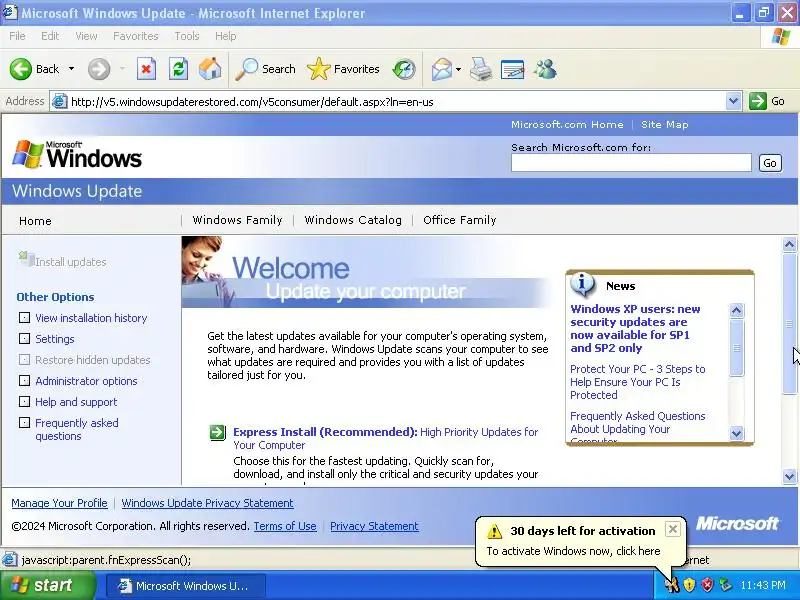Image resolution: width=800 pixels, height=600 pixels.
Task: Click the Edit page toolbar icon
Action: coord(512,69)
